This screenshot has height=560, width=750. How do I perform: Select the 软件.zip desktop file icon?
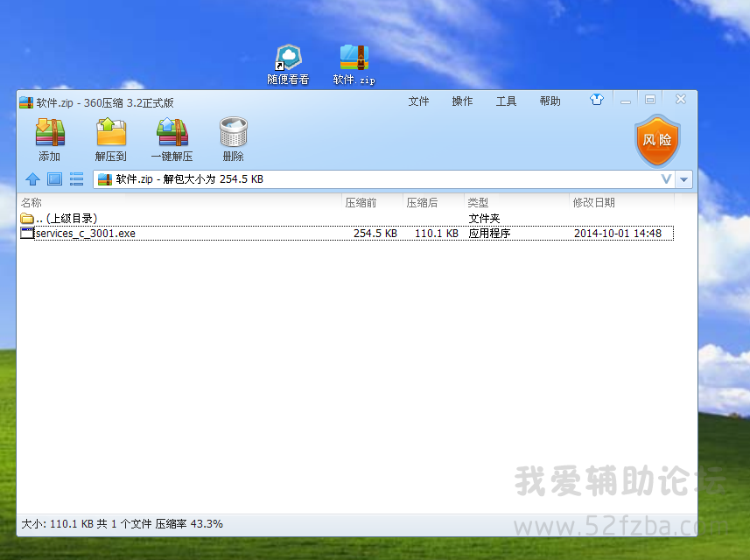354,65
